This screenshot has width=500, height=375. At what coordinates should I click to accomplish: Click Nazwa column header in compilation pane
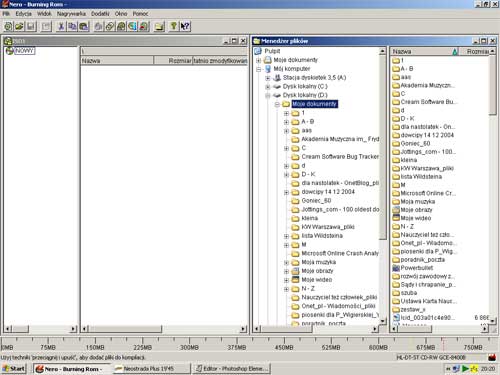pos(117,61)
